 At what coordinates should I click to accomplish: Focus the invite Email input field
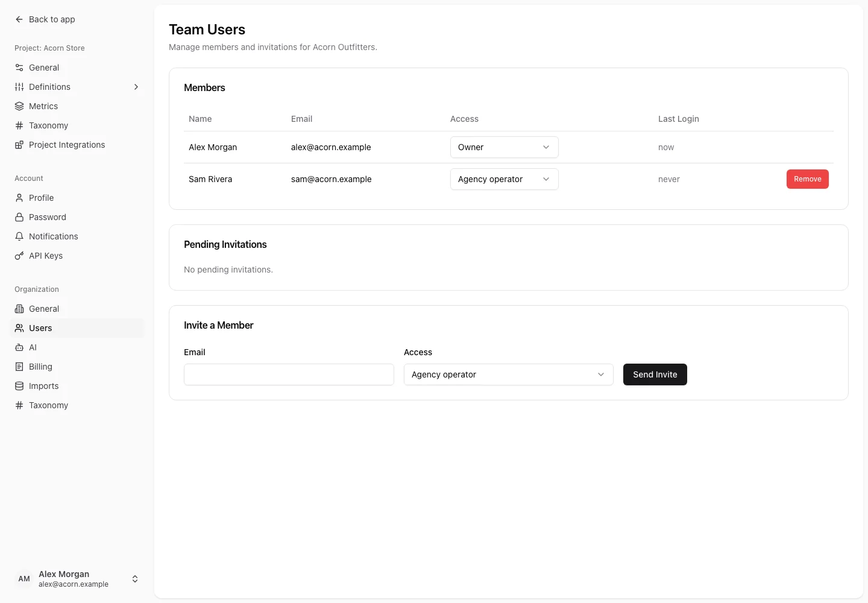289,374
